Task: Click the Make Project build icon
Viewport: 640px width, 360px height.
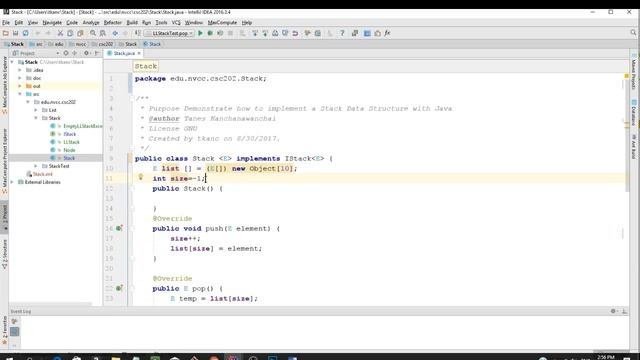Action: click(138, 33)
